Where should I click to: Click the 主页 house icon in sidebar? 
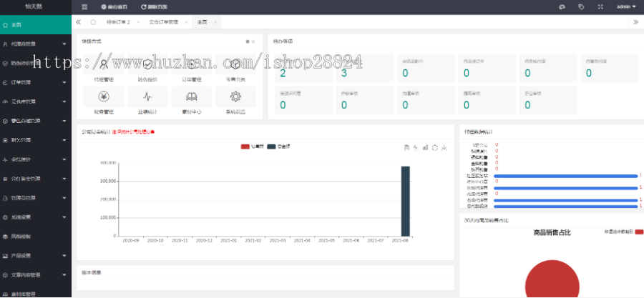coord(5,25)
